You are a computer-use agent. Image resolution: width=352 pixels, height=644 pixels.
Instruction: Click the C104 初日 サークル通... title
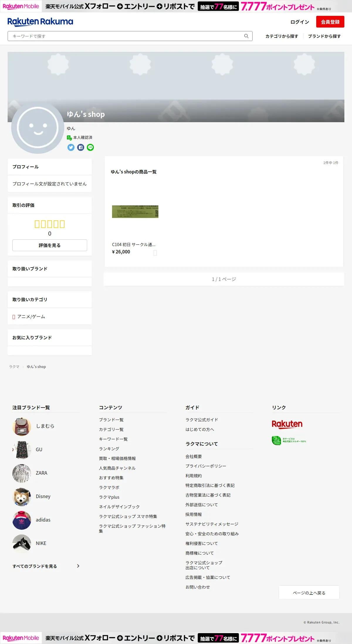click(x=134, y=245)
